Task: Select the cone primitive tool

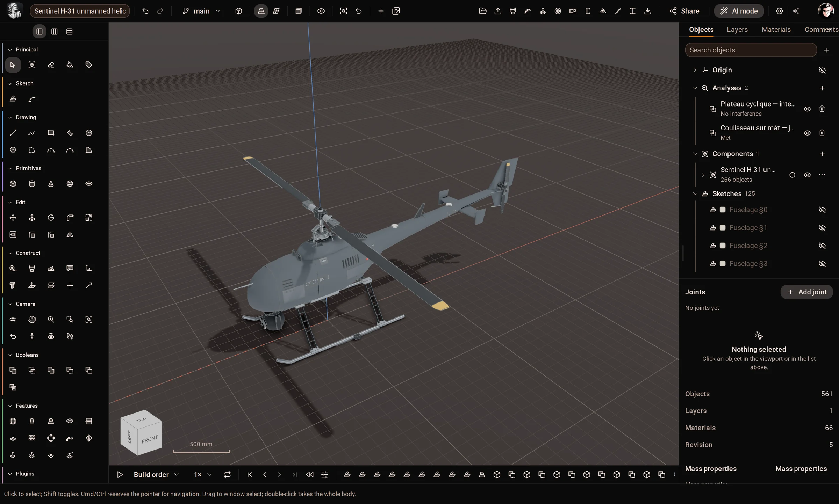Action: (x=51, y=184)
